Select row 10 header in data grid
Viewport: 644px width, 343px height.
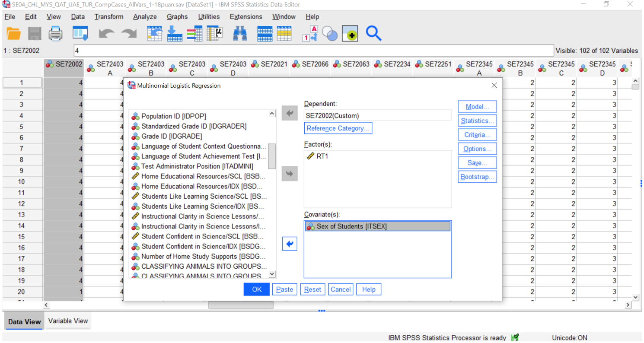tap(22, 182)
